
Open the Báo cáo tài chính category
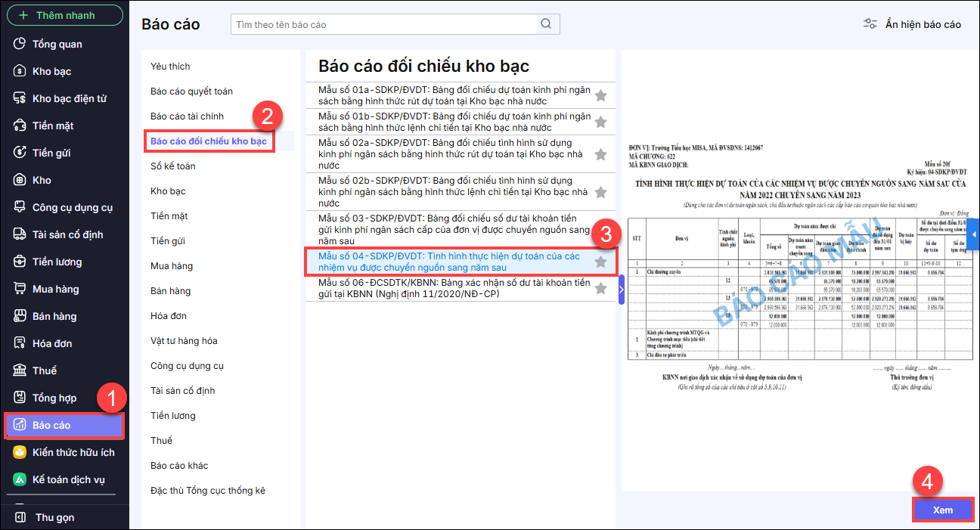[x=187, y=116]
